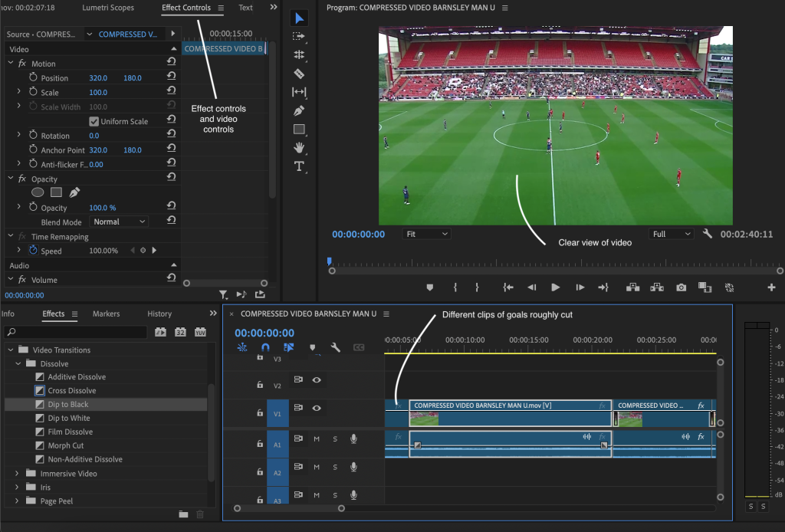Select the Razor tool

click(299, 74)
